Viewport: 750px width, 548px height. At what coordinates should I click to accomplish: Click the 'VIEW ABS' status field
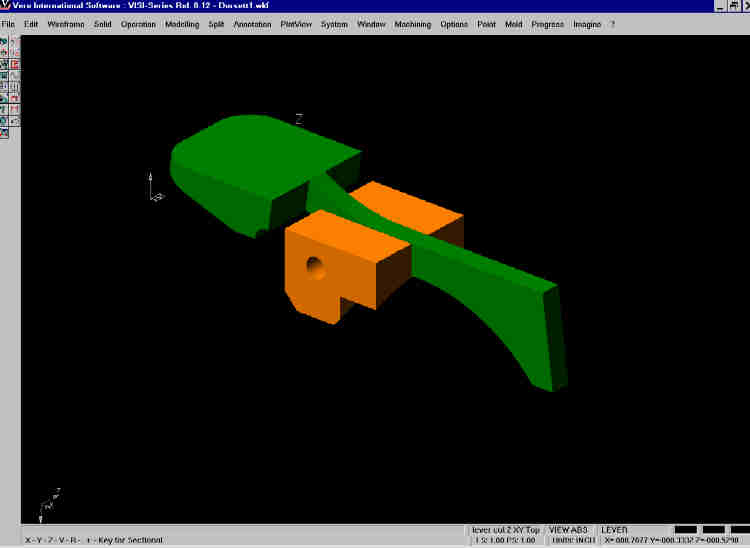click(568, 530)
